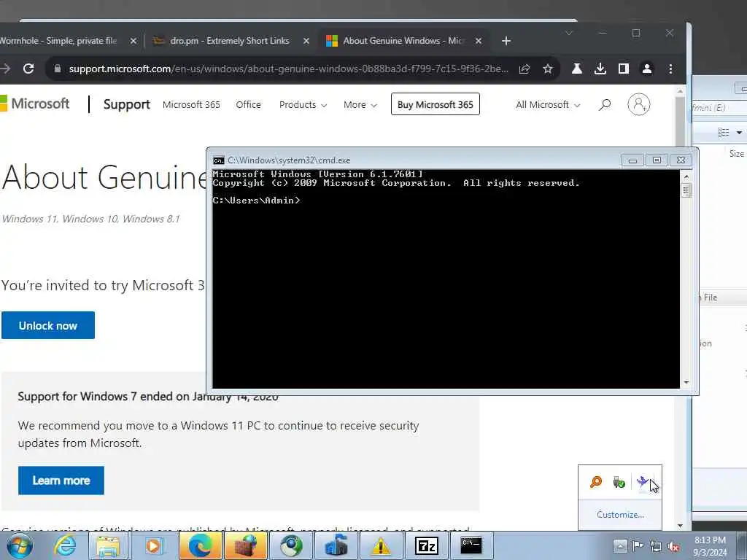The height and width of the screenshot is (560, 747).
Task: Click the Microsoft logo
Action: [34, 104]
